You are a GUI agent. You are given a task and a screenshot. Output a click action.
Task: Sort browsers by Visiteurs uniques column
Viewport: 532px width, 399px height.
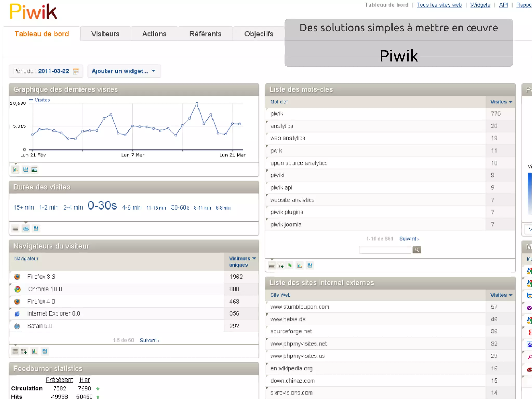pyautogui.click(x=242, y=261)
